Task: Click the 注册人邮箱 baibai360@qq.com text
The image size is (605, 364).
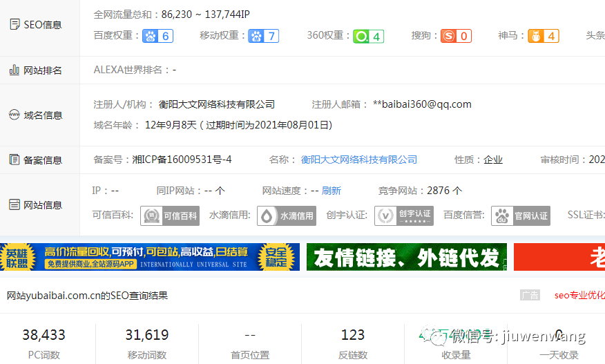Action: coord(422,104)
